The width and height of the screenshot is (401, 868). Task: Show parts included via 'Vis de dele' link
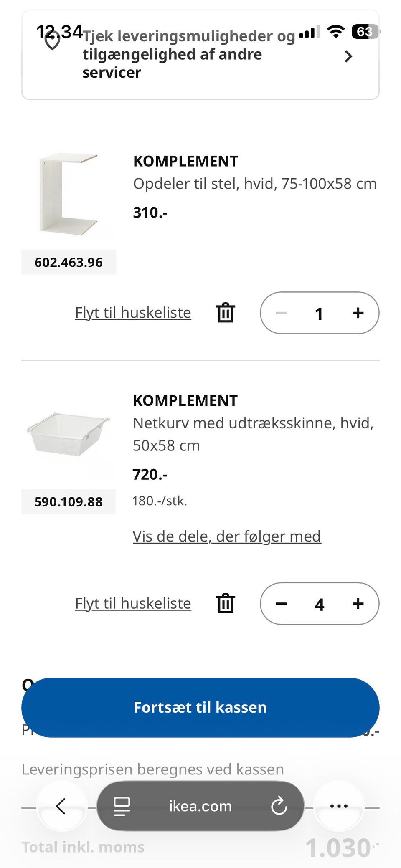click(226, 536)
